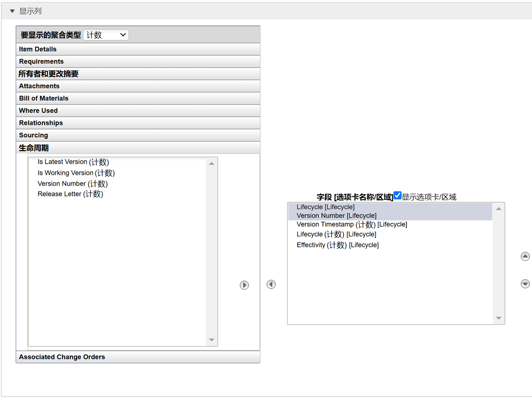Open the 要显示的聚合类型 dropdown
This screenshot has width=532, height=398.
pos(106,35)
